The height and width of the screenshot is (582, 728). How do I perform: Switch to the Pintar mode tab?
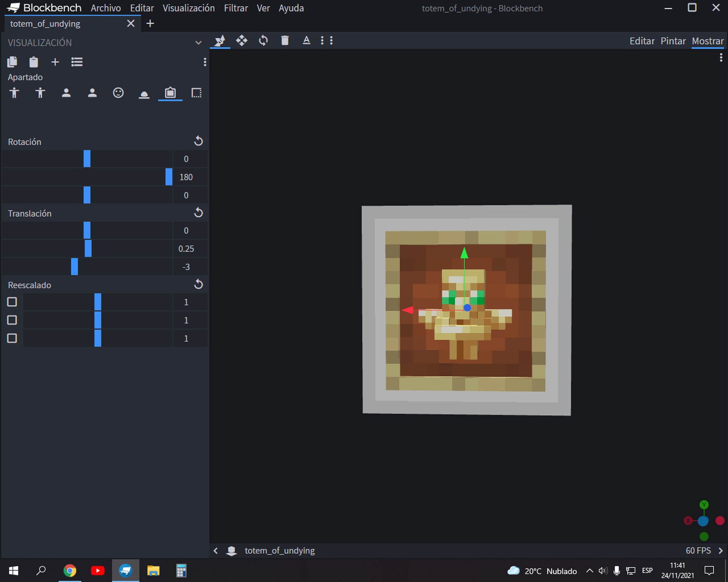click(x=673, y=41)
